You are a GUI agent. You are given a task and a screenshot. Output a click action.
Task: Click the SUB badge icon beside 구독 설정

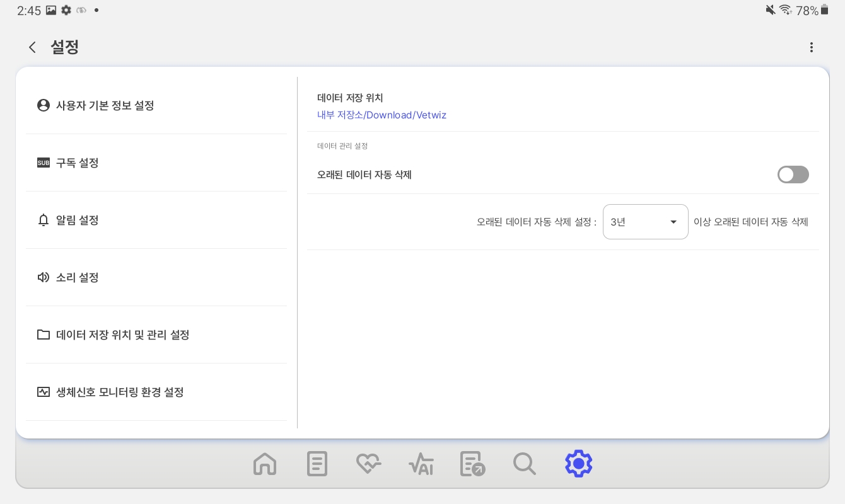tap(44, 163)
